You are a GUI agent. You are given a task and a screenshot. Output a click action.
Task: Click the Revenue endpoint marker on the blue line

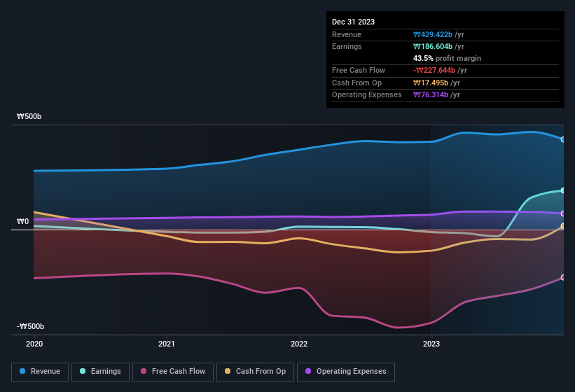click(563, 139)
